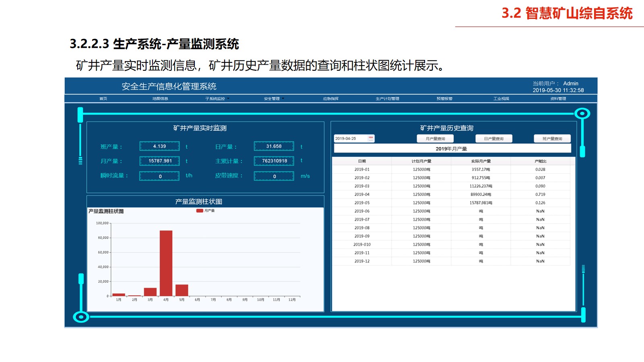Click the Admin current user name
This screenshot has width=644, height=362.
(570, 84)
